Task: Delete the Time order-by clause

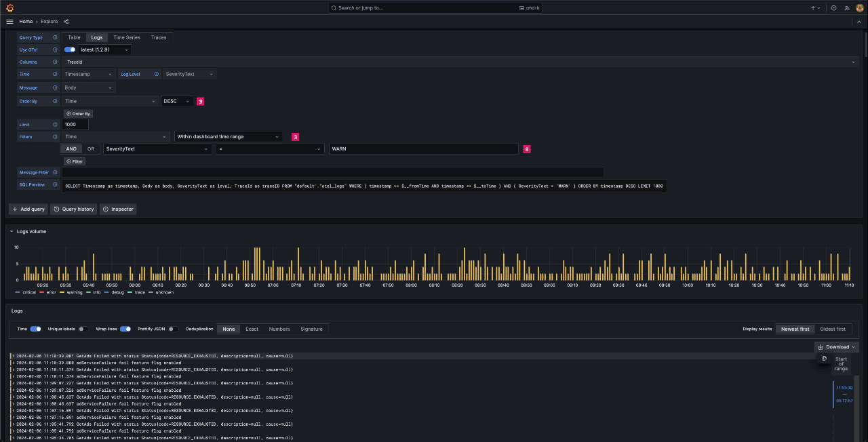Action: pos(200,101)
